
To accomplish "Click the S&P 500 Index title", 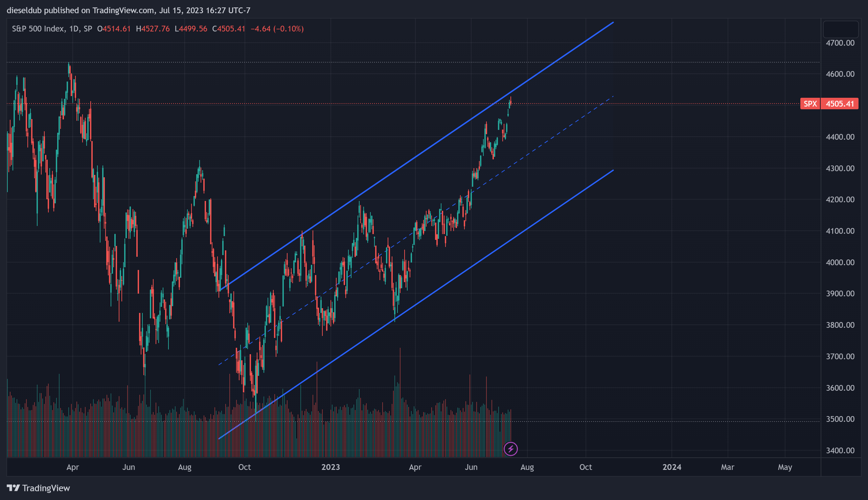I will [38, 29].
